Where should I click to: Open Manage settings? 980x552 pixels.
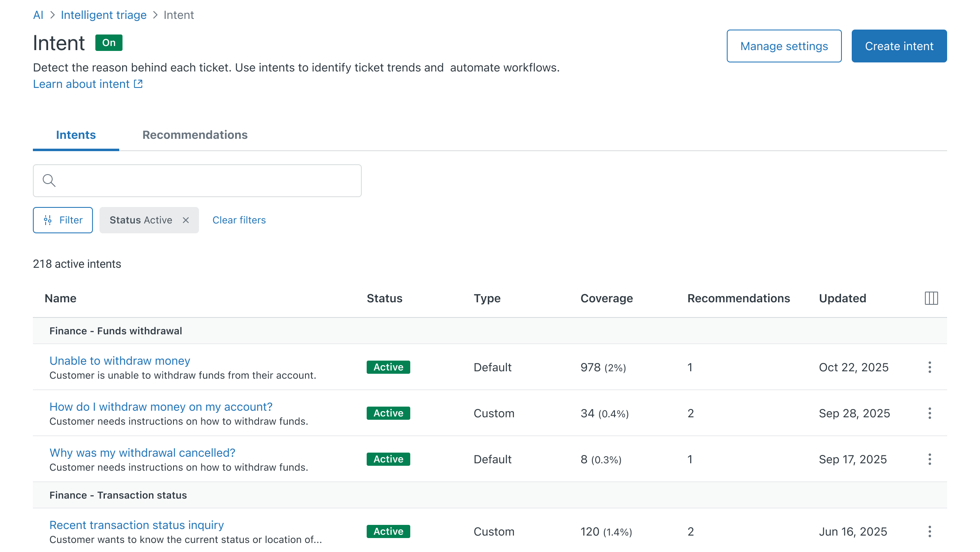784,46
